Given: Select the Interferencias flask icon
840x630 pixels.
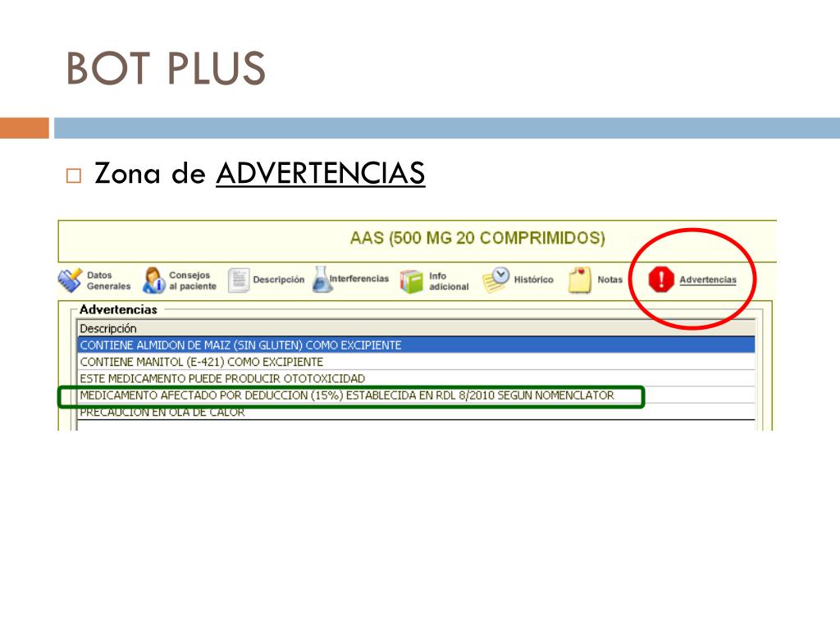Looking at the screenshot, I should point(322,279).
